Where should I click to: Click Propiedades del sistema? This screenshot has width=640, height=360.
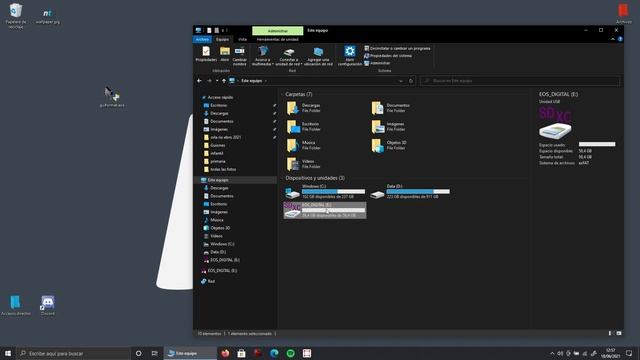(x=388, y=56)
